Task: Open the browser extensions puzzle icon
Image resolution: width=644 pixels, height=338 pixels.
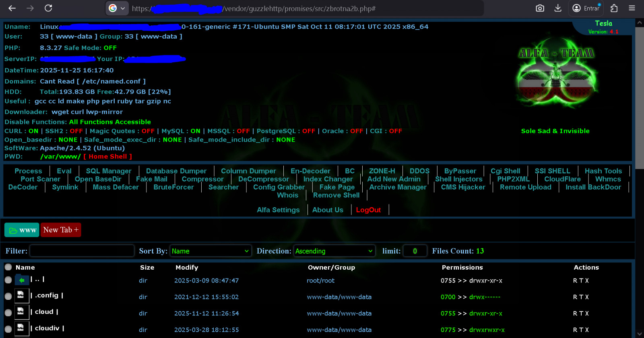Action: pos(614,8)
